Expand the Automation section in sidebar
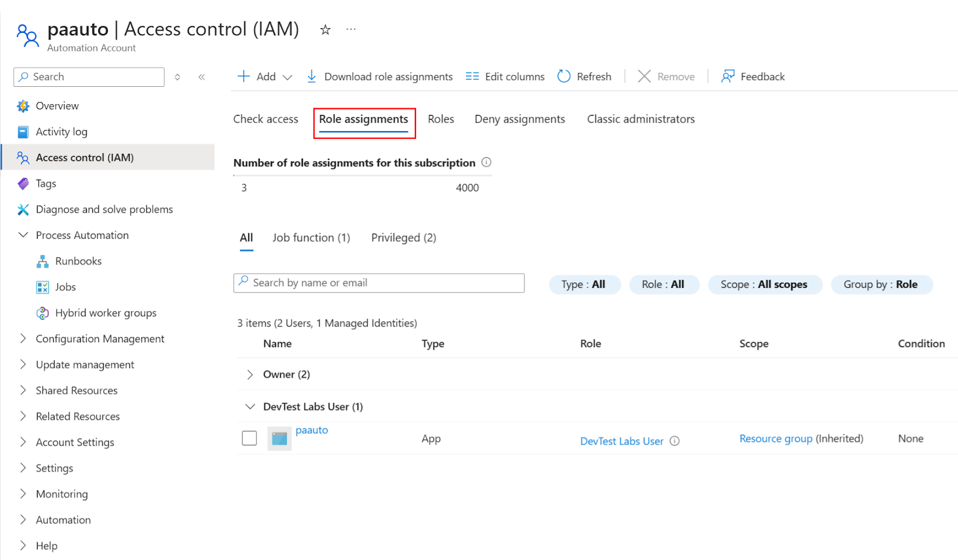The image size is (958, 560). click(x=23, y=520)
